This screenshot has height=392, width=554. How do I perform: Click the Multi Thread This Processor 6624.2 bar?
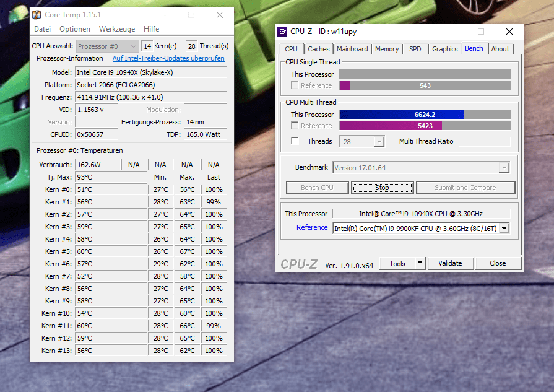pyautogui.click(x=425, y=115)
